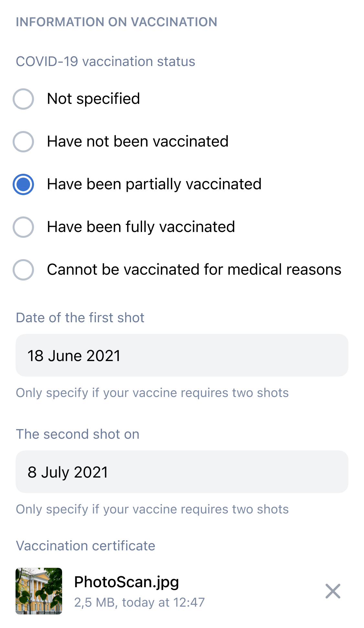Open the first shot date field, 18 June 2021

point(182,355)
